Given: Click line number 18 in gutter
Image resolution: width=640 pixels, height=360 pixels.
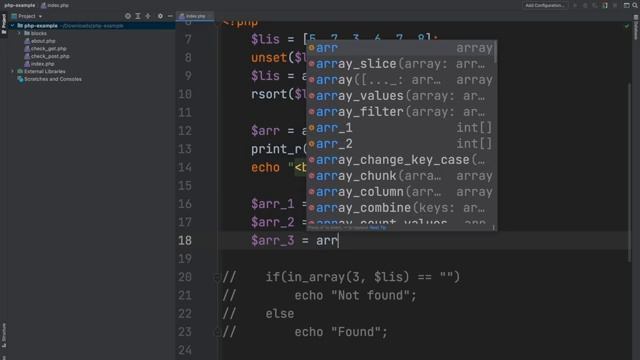Looking at the screenshot, I should click(x=185, y=240).
